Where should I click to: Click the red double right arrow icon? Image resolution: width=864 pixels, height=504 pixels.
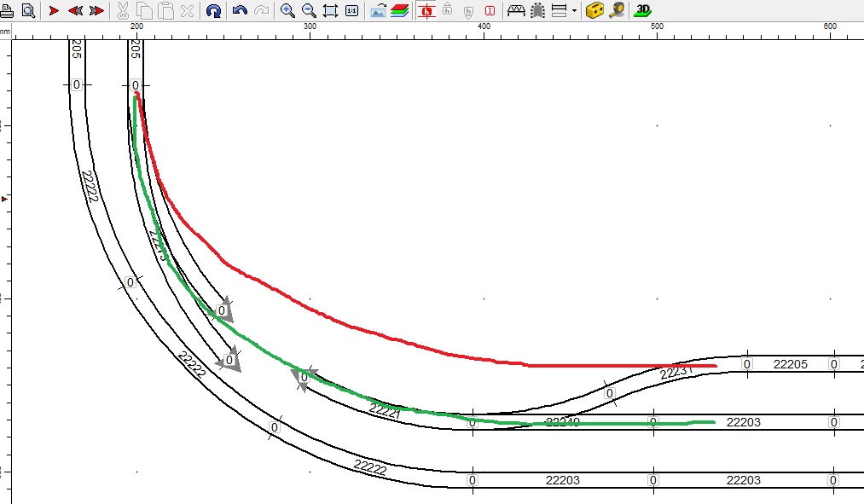click(x=96, y=10)
